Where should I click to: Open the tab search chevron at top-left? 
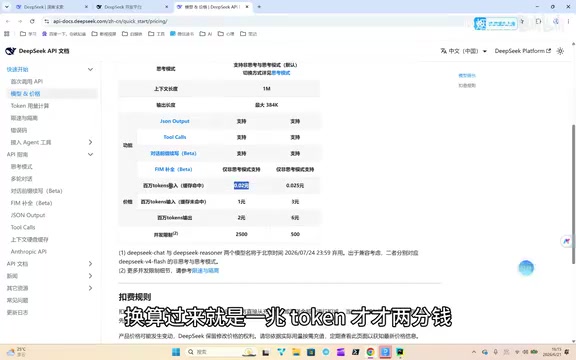(7, 7)
